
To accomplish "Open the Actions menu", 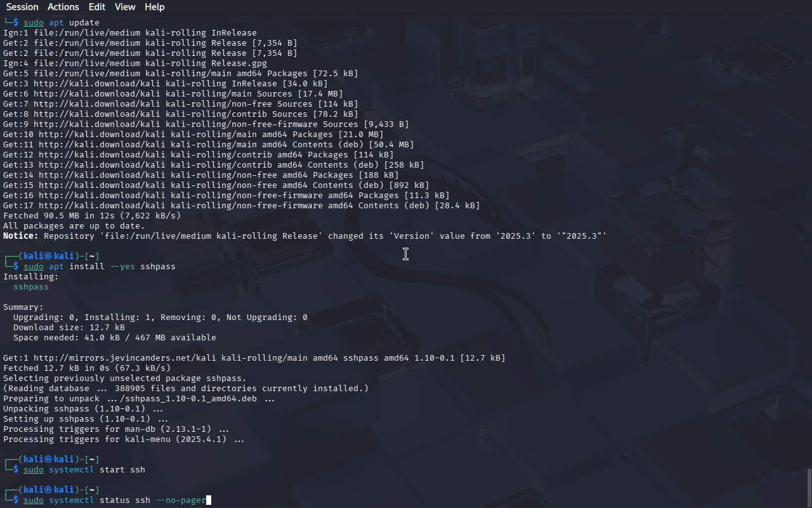I will coord(63,7).
